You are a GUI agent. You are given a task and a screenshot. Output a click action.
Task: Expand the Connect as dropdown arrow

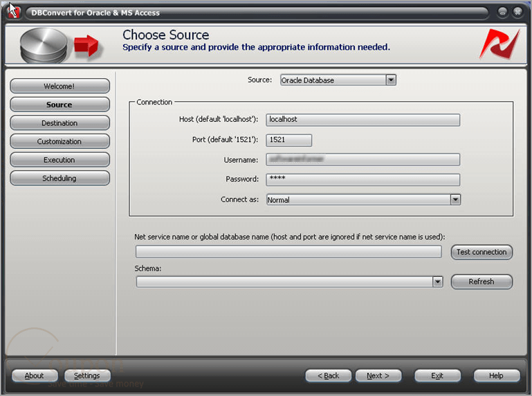(455, 199)
